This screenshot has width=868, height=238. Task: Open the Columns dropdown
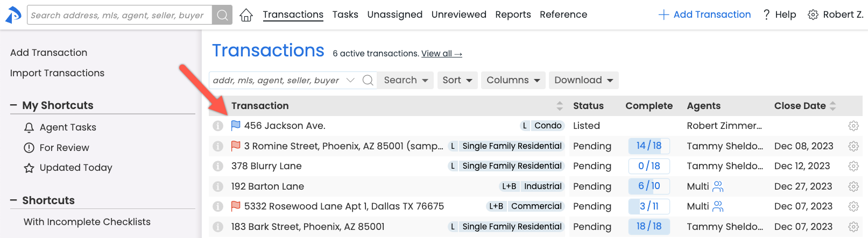pos(513,81)
